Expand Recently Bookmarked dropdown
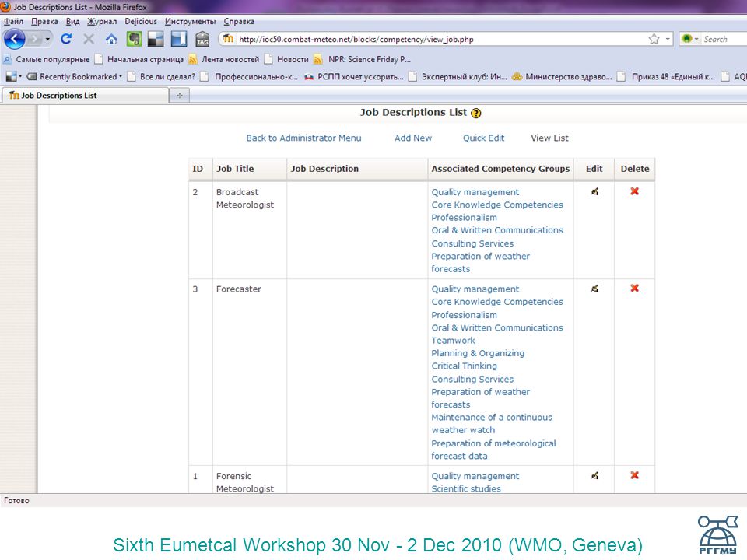 click(75, 77)
